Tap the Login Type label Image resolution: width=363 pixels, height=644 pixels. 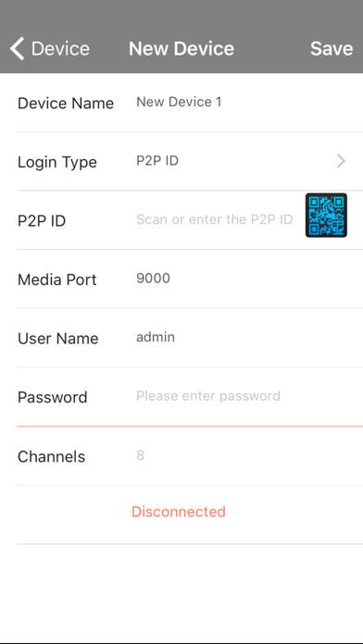57,162
